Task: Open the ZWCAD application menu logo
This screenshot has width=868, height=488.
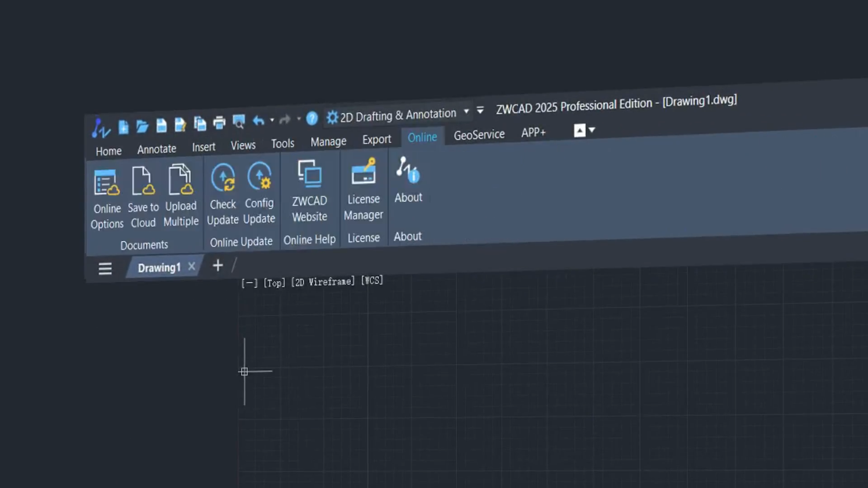Action: point(101,128)
